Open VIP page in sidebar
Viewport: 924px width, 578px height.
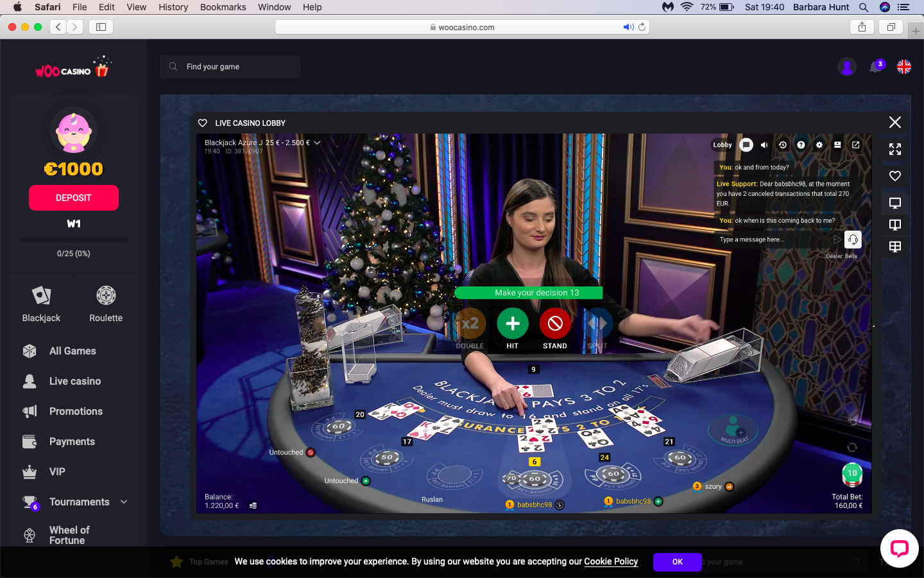(x=57, y=472)
